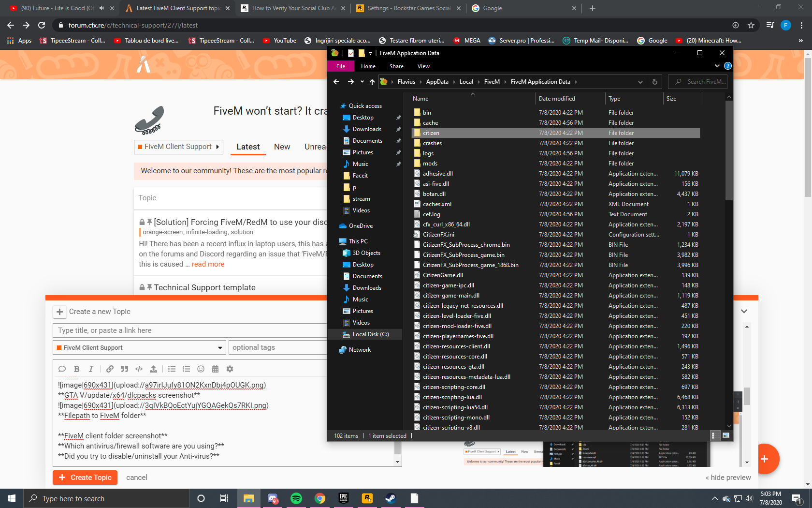Open the Create a new Topic options

pos(59,312)
